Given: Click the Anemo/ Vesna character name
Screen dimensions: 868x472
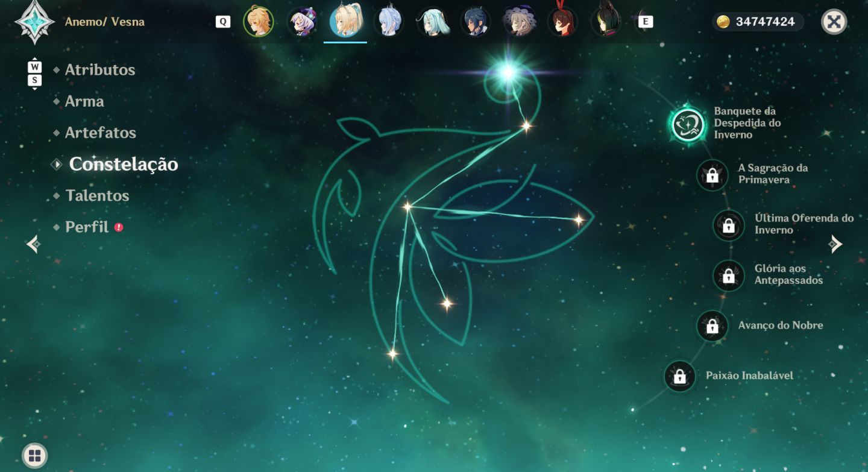Looking at the screenshot, I should pos(105,22).
